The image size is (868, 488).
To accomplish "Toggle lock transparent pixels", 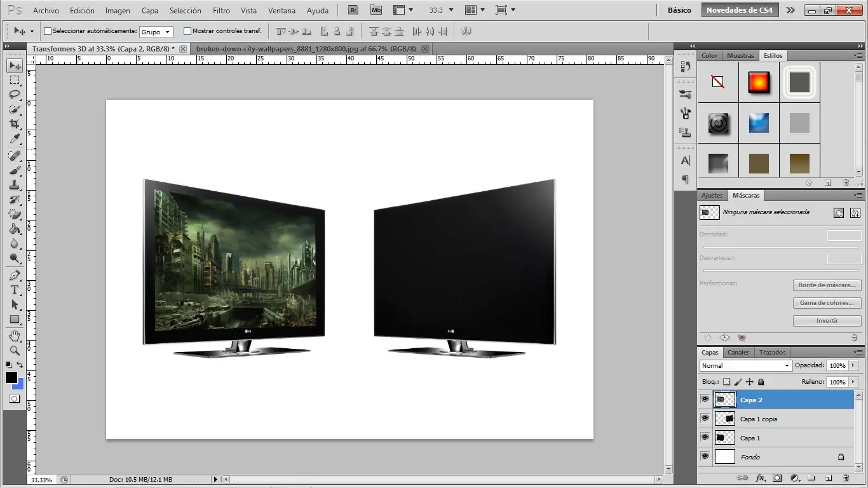I will (x=727, y=382).
